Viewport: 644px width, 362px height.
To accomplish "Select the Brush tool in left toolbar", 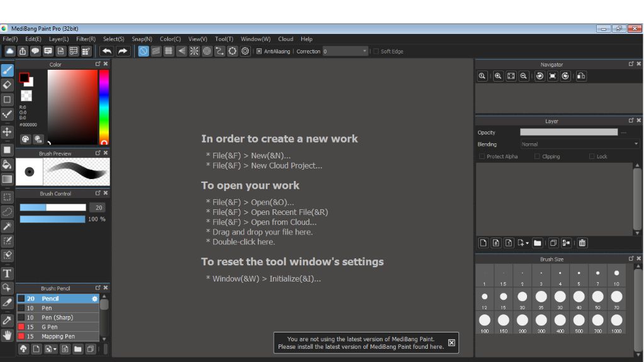I will tap(7, 70).
